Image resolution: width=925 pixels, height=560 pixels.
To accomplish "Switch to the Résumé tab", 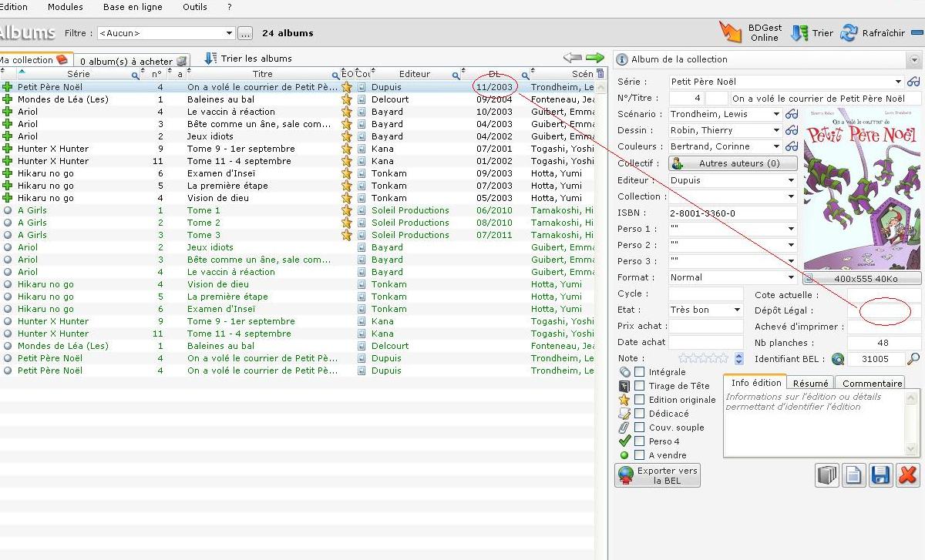I will click(810, 383).
